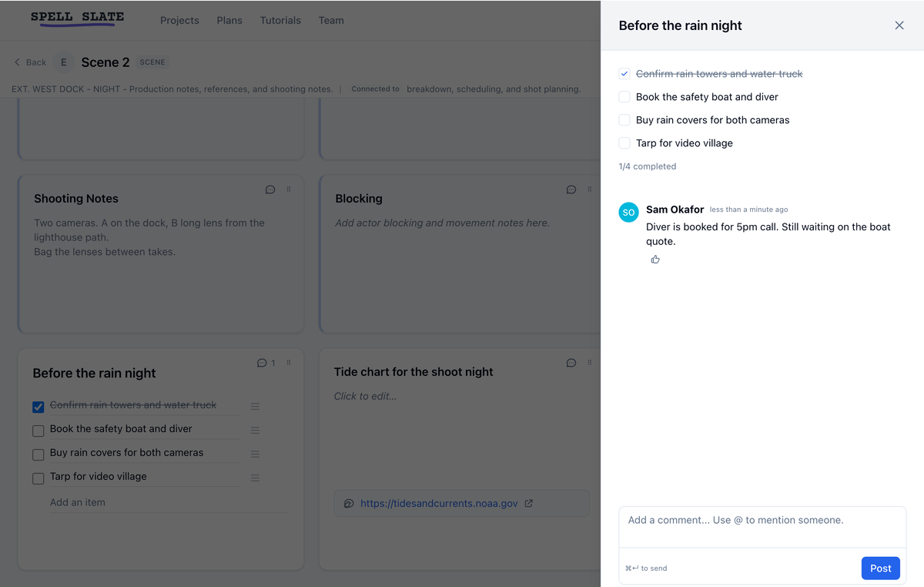This screenshot has width=924, height=587.
Task: Click the Tide chart Click to edit text
Action: point(367,397)
